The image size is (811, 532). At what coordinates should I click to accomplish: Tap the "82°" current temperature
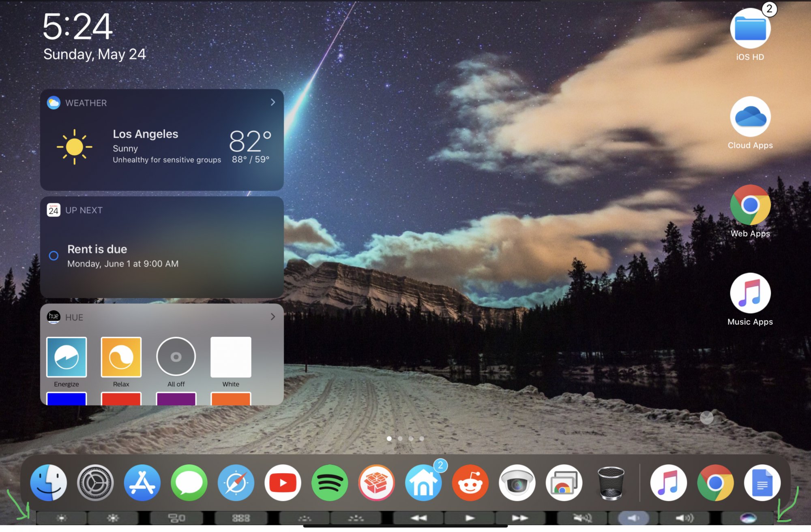(250, 141)
